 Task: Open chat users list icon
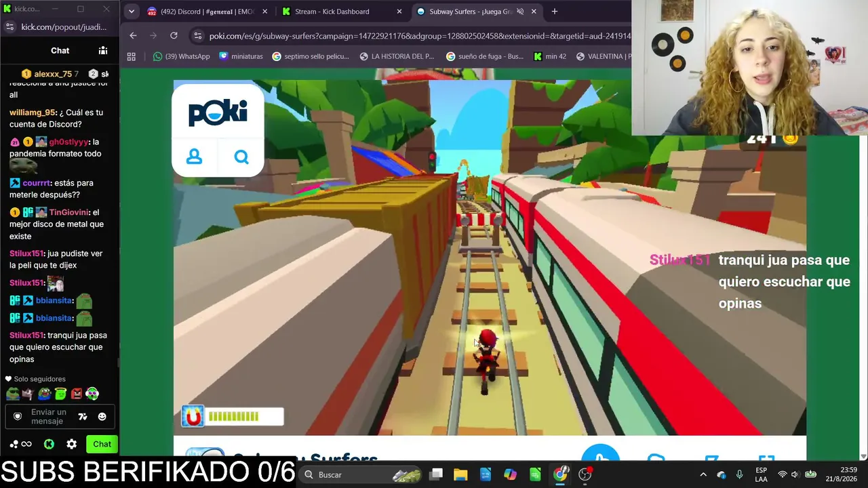pyautogui.click(x=103, y=50)
